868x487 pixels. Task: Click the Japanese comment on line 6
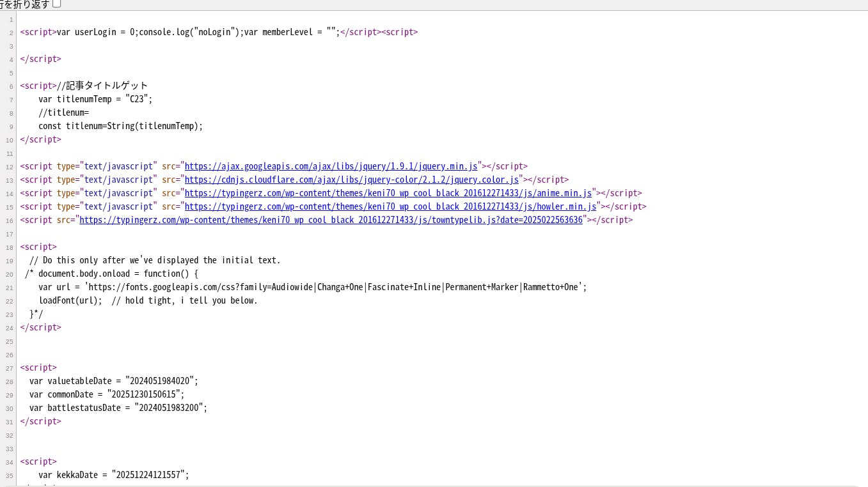coord(107,86)
